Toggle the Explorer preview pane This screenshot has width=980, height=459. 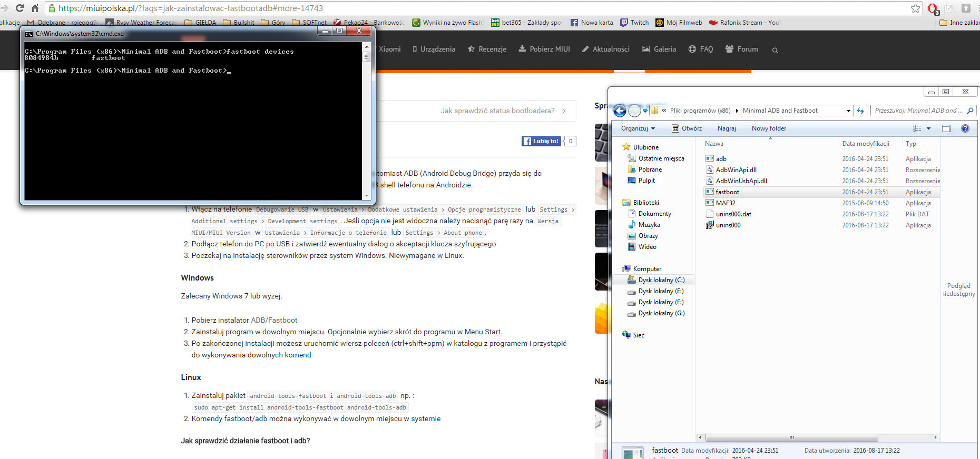click(x=946, y=128)
